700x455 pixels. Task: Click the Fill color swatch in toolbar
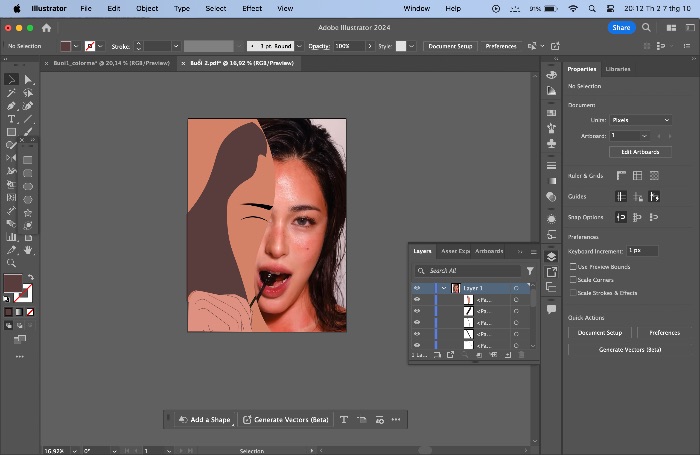(13, 283)
